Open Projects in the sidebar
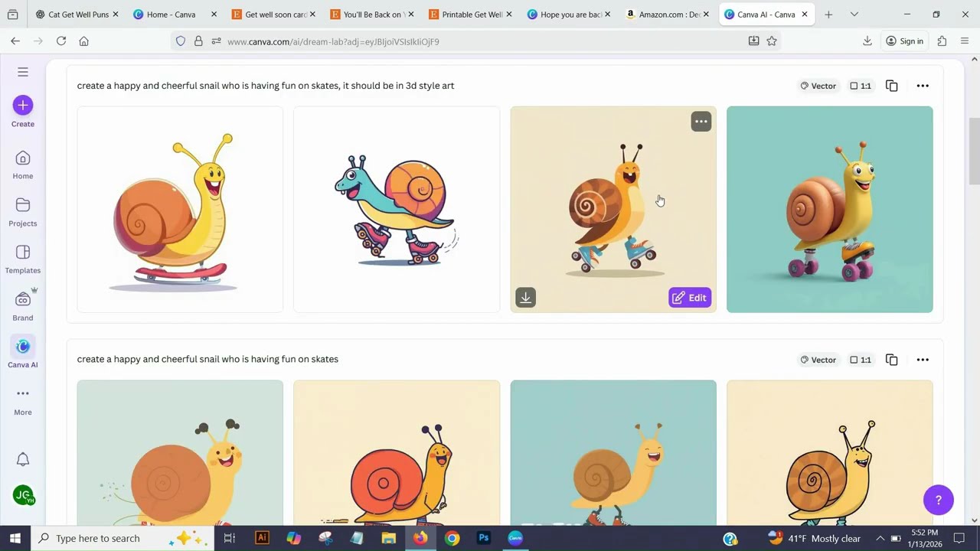Viewport: 980px width, 551px height. (23, 212)
